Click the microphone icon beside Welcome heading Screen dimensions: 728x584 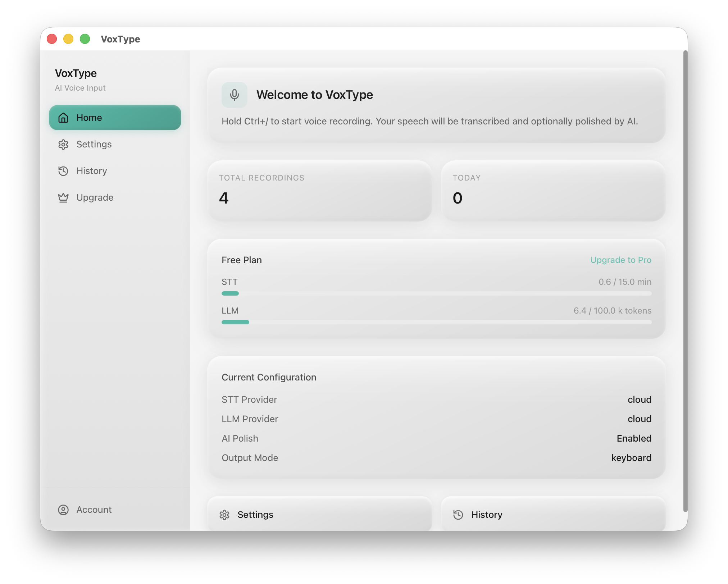coord(234,95)
